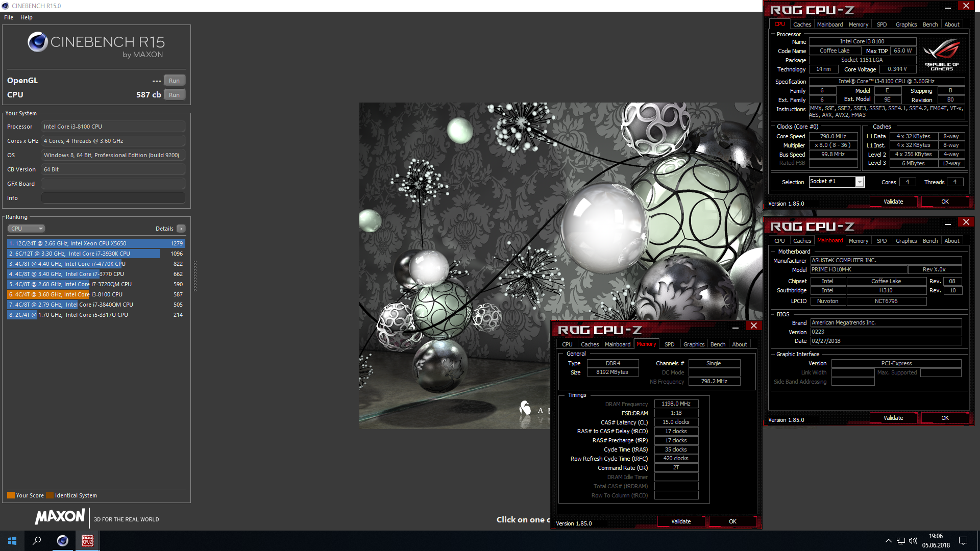Click the PRIME H310M-K model field

(x=859, y=270)
